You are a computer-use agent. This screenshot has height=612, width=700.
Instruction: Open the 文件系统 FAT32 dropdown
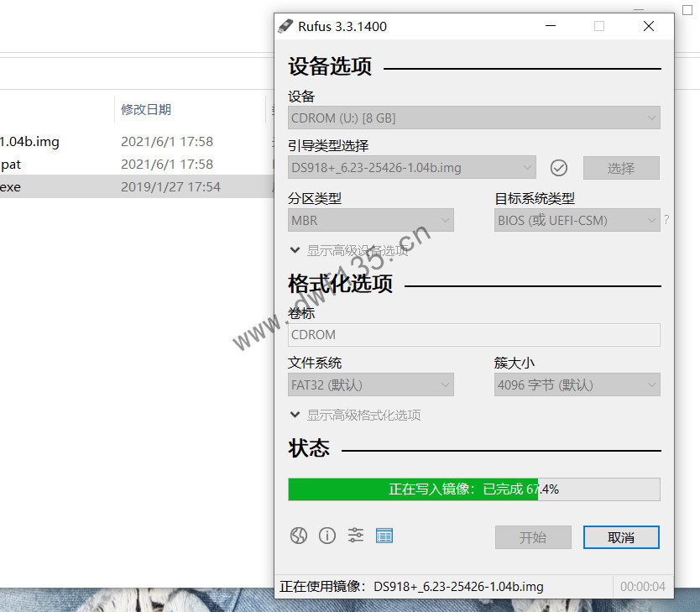tap(370, 384)
